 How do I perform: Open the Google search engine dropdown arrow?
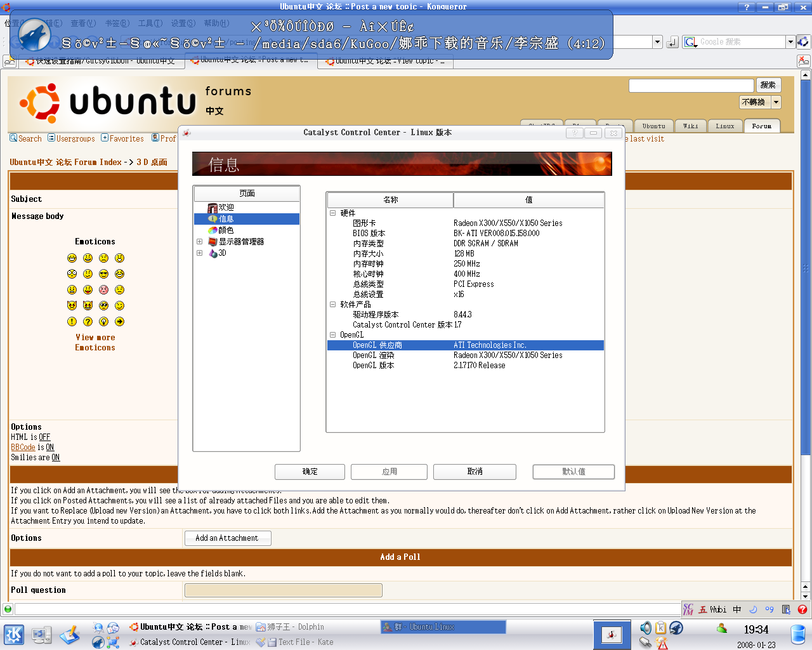[790, 42]
